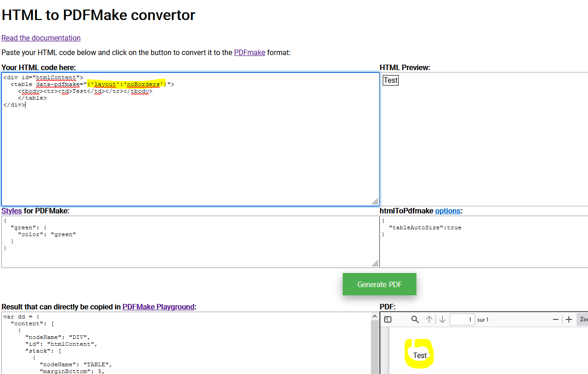Viewport: 588px width, 374px height.
Task: Open the Styles link for PDFMake
Action: coord(11,211)
